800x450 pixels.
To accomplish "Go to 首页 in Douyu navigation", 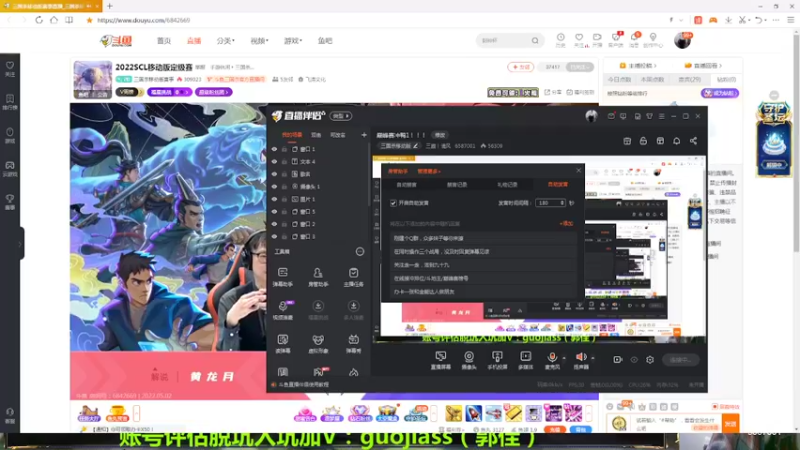I will pyautogui.click(x=164, y=40).
